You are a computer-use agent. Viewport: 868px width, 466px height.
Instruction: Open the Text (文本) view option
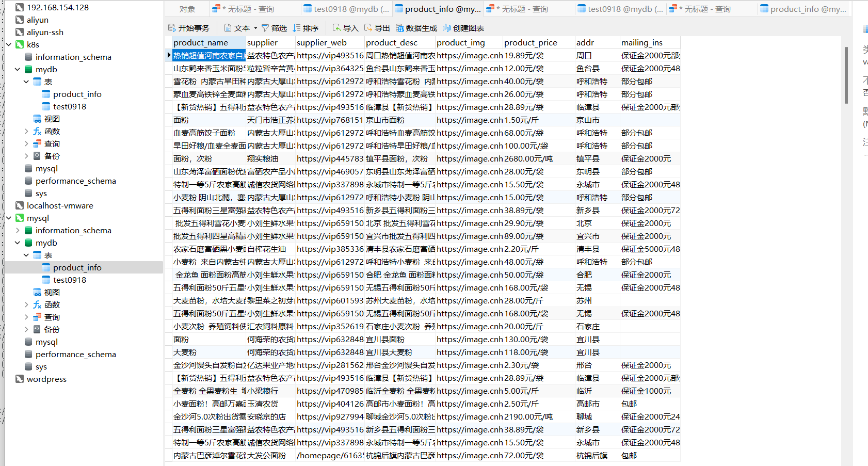[237, 28]
